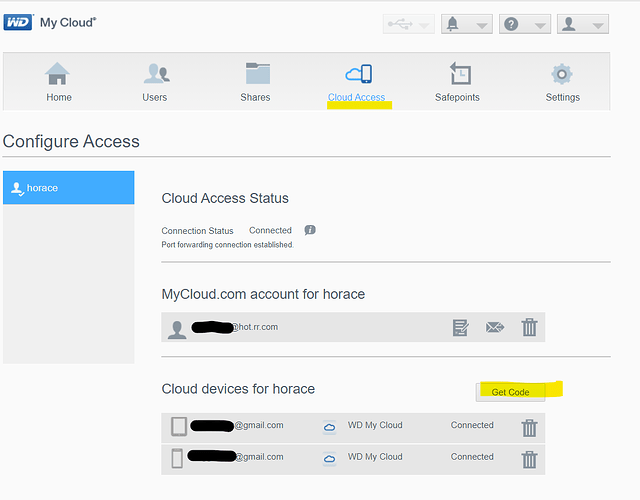640x500 pixels.
Task: Click 'MyCloud.com account for horace' heading
Action: [263, 294]
